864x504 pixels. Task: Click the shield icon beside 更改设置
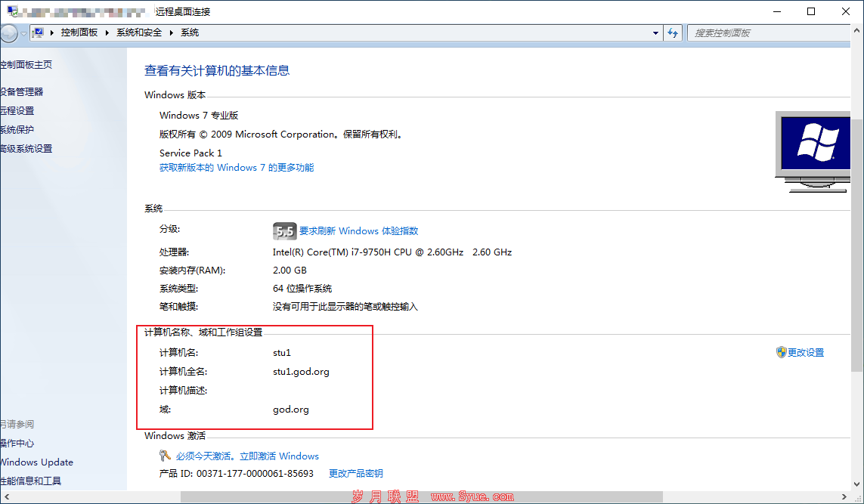click(781, 352)
